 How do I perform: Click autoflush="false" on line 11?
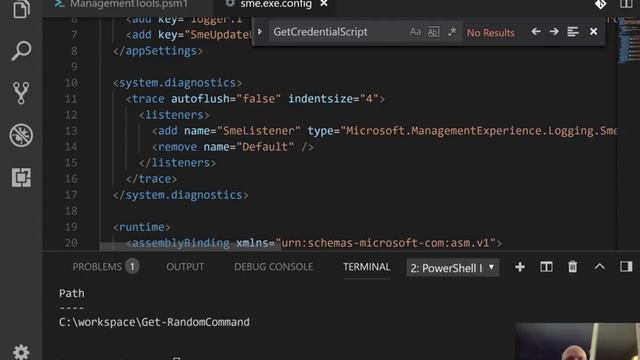[x=226, y=99]
